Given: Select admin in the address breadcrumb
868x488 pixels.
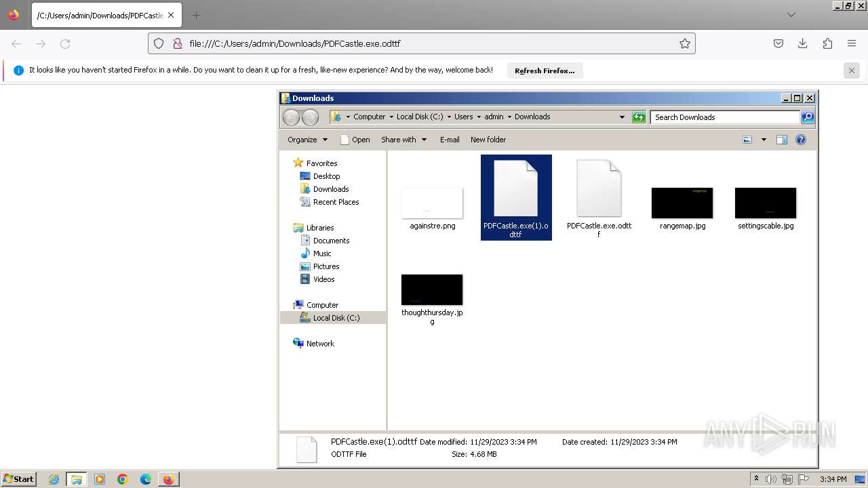Looking at the screenshot, I should tap(494, 117).
